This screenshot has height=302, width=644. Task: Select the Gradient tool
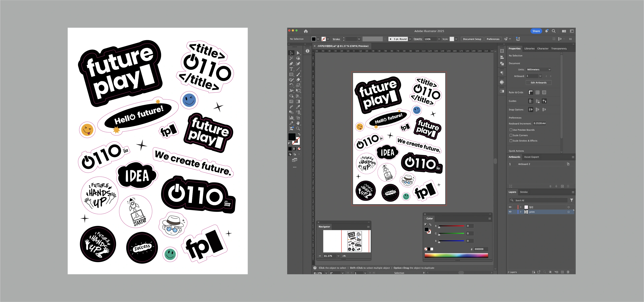click(298, 101)
